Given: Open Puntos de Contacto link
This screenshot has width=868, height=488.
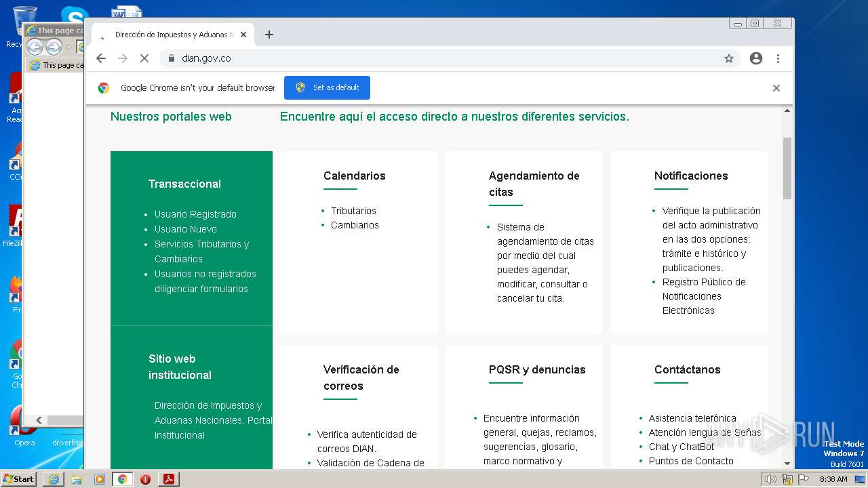Looking at the screenshot, I should click(691, 461).
